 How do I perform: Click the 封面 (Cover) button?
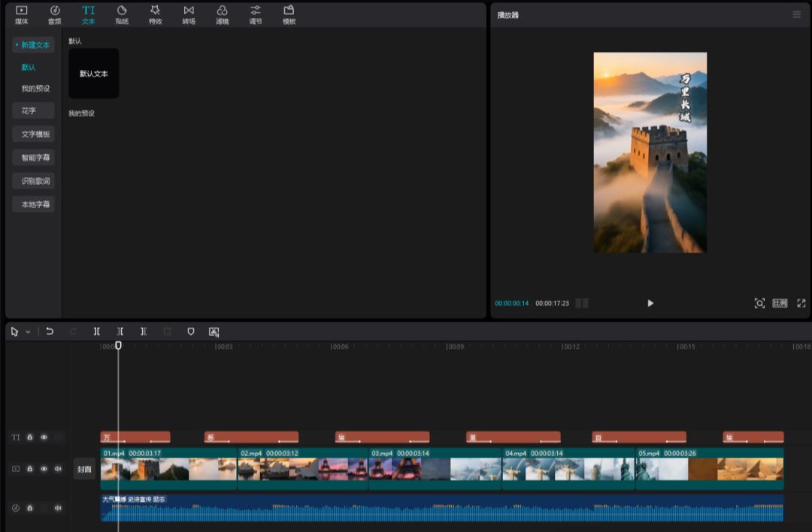(x=84, y=467)
